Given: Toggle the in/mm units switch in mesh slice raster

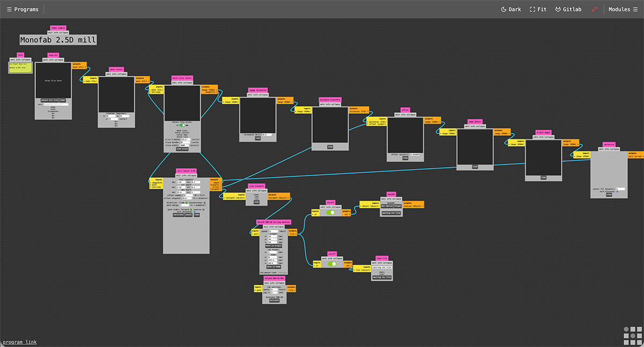Looking at the screenshot, I should point(183,125).
